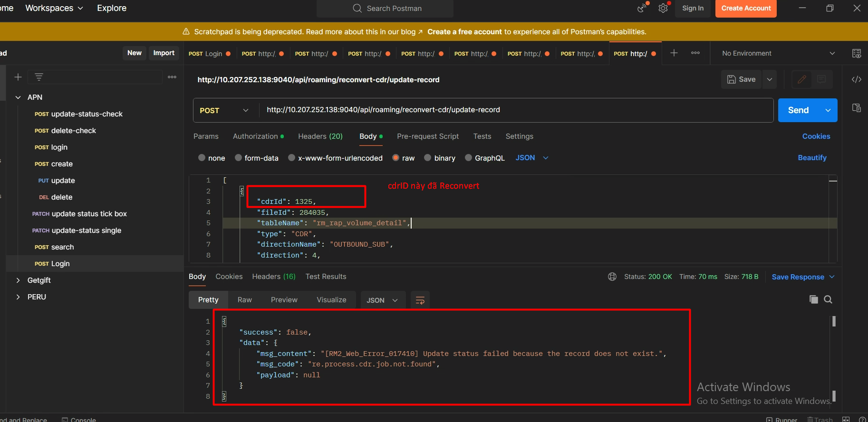This screenshot has width=868, height=422.
Task: Click the blue Send button
Action: tap(798, 110)
